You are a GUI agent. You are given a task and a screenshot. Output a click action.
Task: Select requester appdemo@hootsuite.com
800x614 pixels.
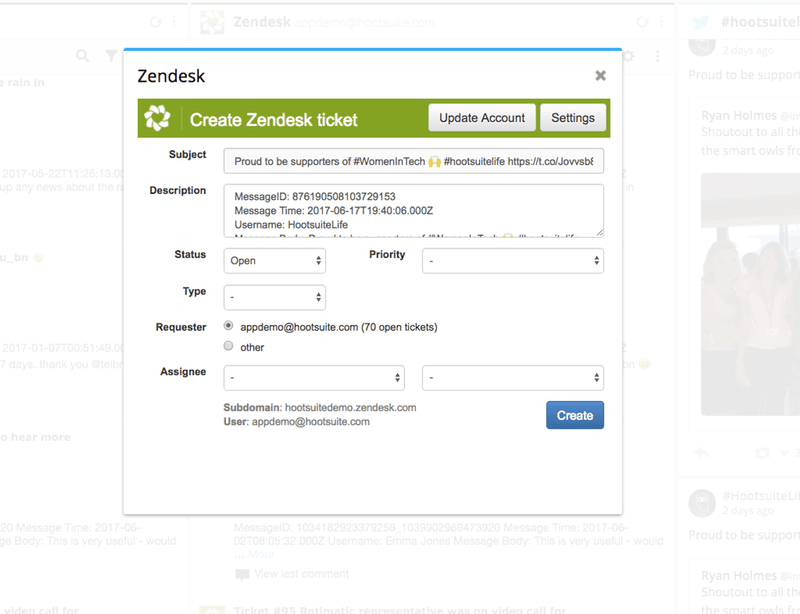click(229, 328)
